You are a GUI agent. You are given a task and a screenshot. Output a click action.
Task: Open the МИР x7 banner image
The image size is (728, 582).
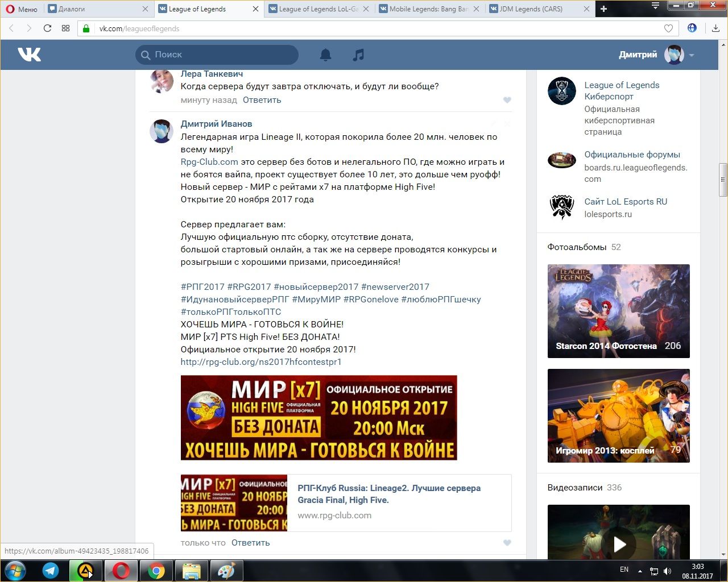click(x=319, y=418)
